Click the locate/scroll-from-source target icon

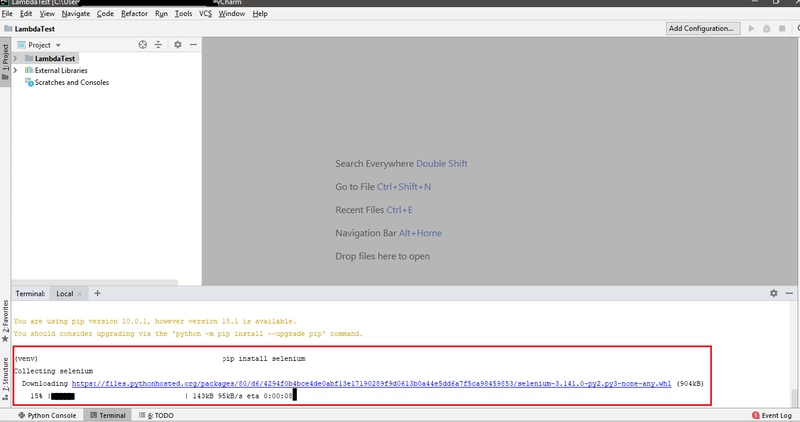point(142,45)
